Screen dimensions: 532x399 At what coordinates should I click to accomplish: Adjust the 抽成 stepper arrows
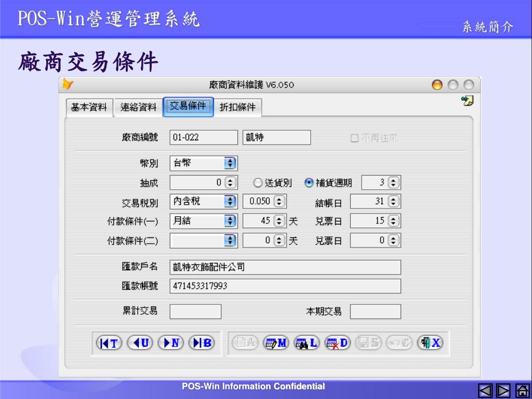(x=230, y=182)
